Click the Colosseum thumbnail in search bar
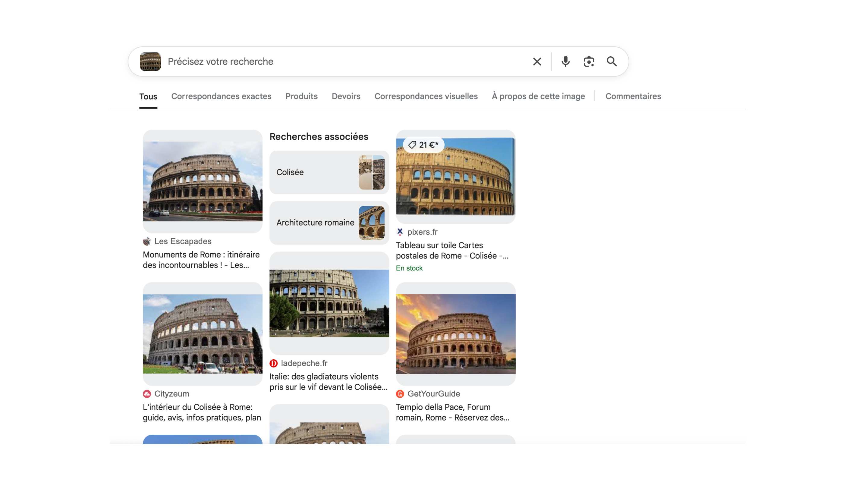This screenshot has height=488, width=868. 150,62
